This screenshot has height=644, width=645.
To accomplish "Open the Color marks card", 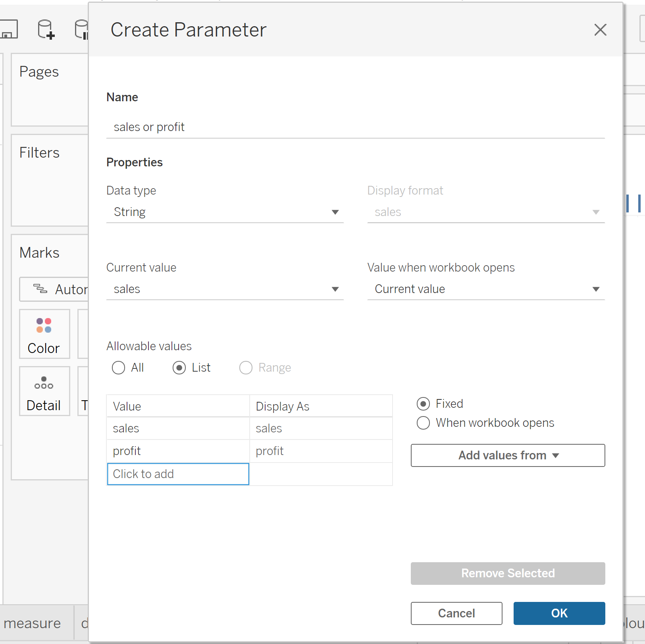I will (44, 334).
